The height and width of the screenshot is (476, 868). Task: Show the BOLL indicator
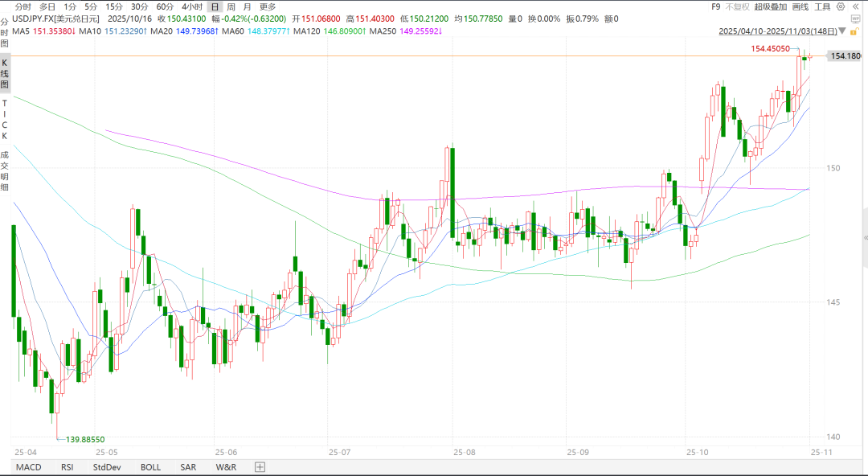pyautogui.click(x=150, y=467)
